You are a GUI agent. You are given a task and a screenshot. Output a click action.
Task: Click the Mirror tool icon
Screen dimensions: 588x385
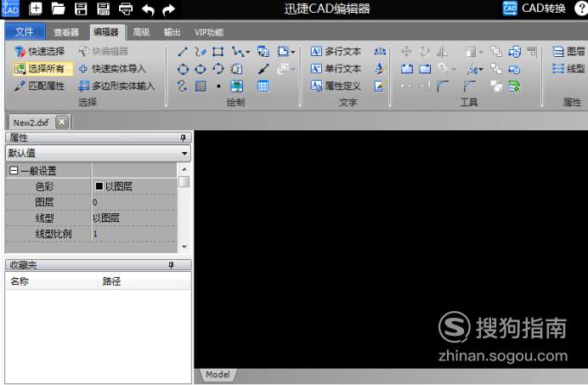(x=442, y=51)
